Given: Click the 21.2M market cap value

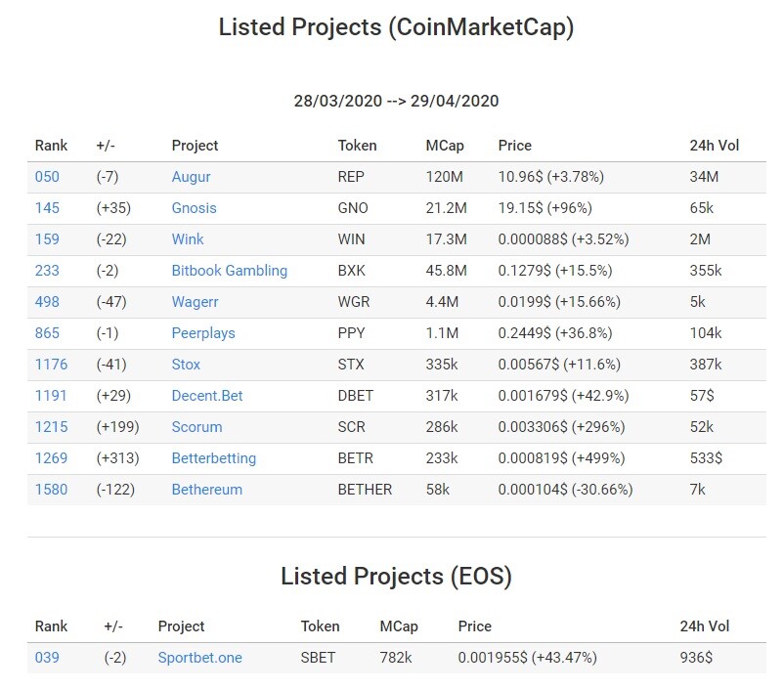Looking at the screenshot, I should coord(447,208).
